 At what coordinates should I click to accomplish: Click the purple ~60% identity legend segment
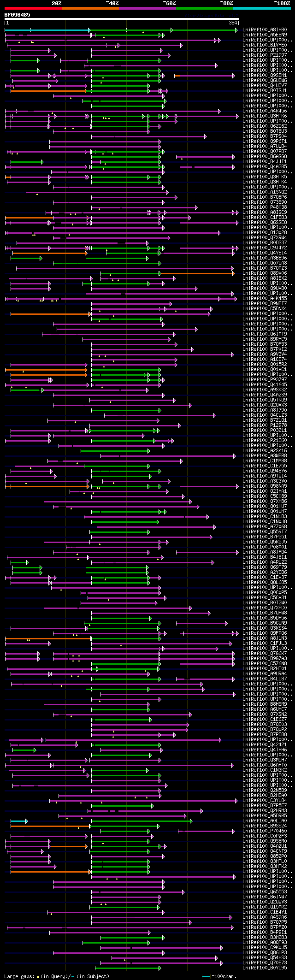[147, 8]
